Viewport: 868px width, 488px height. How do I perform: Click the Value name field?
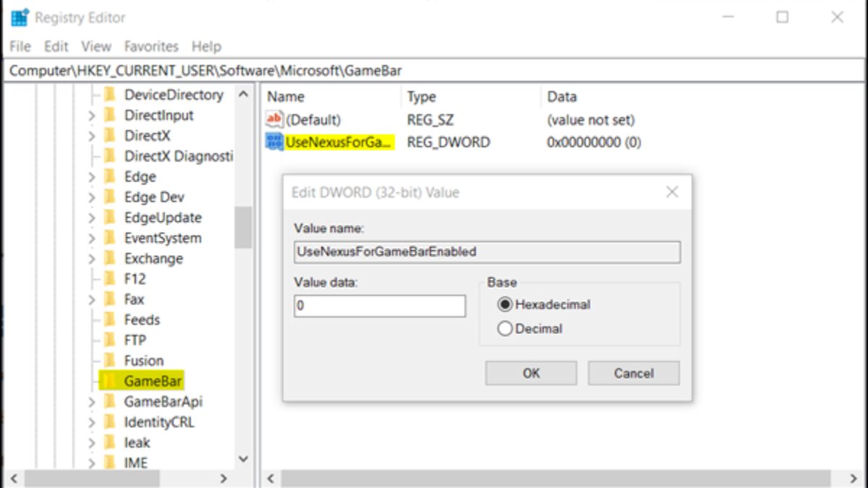[x=487, y=252]
